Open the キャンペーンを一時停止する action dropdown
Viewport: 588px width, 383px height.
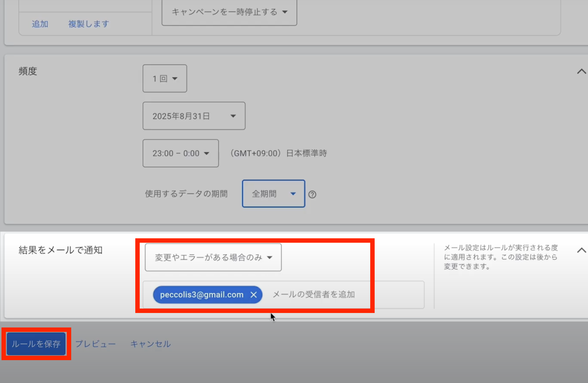(x=229, y=12)
